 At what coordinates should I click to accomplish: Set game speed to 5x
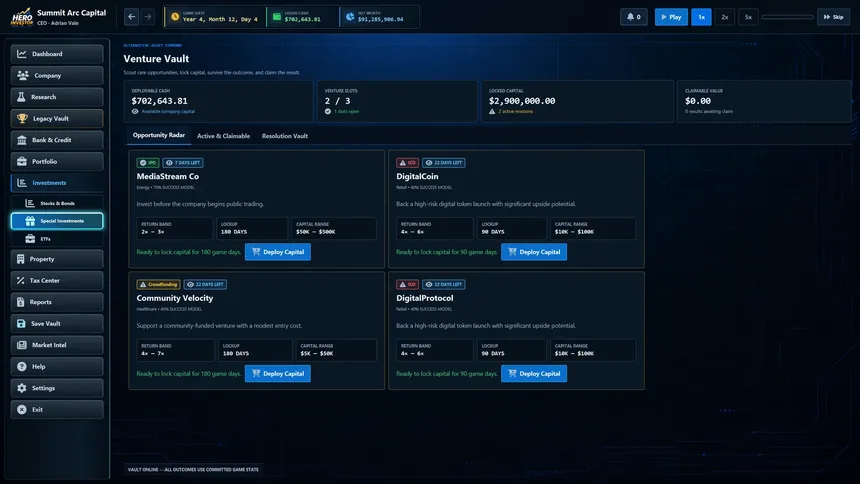[748, 17]
